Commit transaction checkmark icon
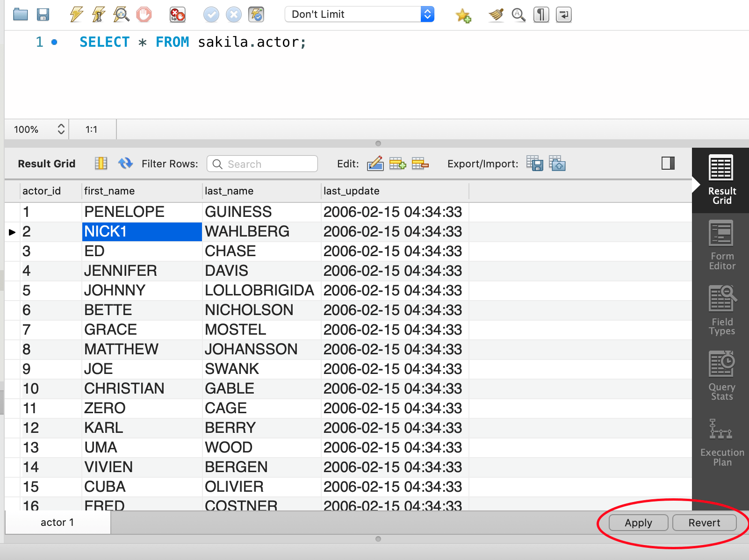Screen dimensions: 749x560 point(211,14)
